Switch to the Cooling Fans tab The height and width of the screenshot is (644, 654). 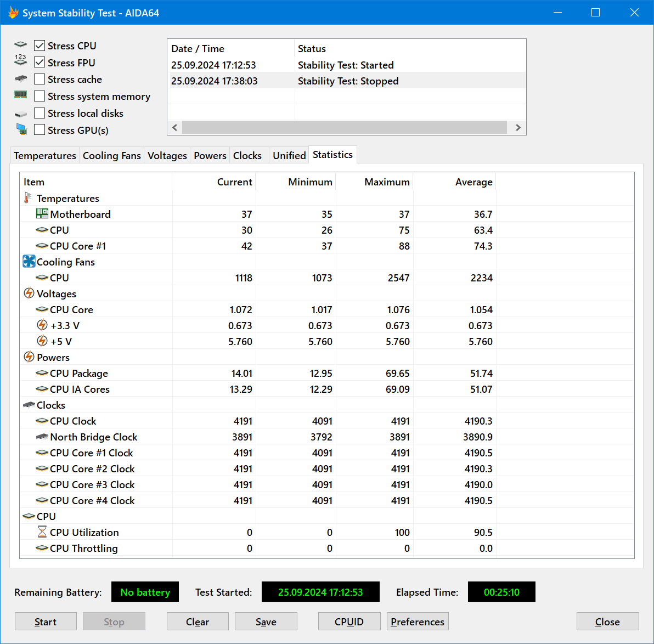pos(112,156)
